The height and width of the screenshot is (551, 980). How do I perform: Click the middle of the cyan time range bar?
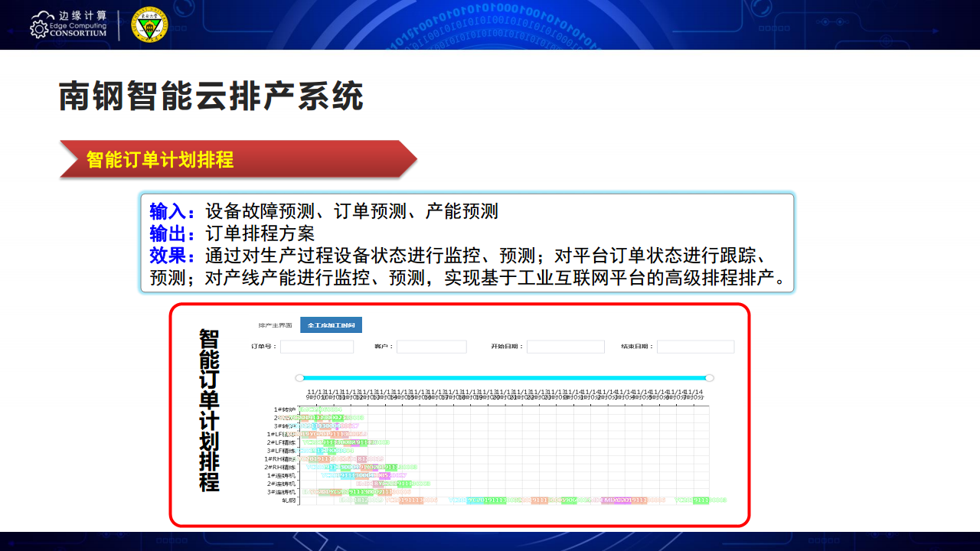click(505, 377)
